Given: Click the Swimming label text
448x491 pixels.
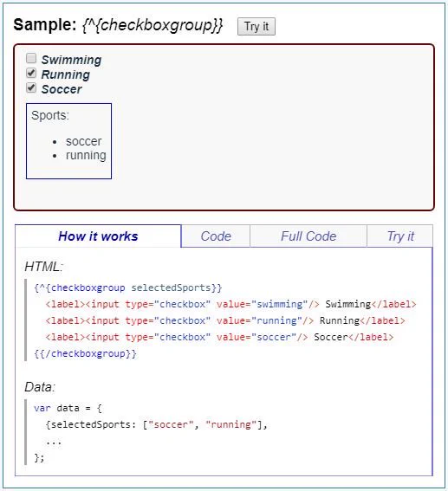Looking at the screenshot, I should pos(71,60).
